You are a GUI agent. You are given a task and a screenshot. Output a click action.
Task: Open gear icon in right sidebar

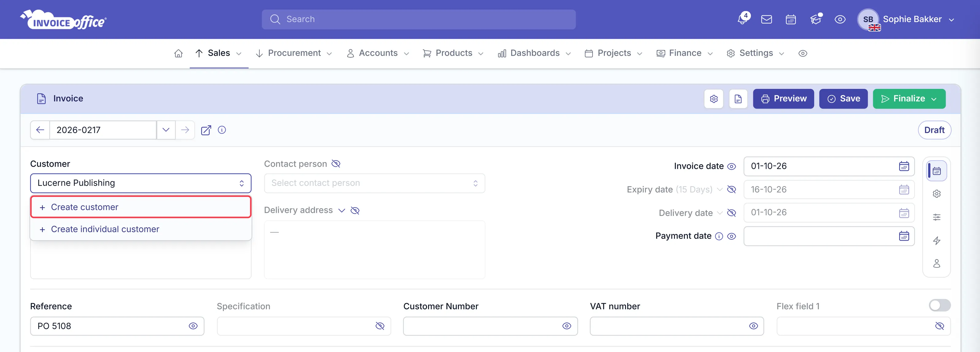pos(936,194)
